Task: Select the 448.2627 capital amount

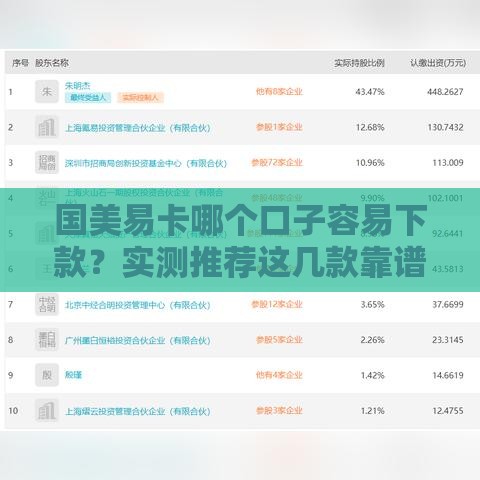Action: tap(445, 92)
